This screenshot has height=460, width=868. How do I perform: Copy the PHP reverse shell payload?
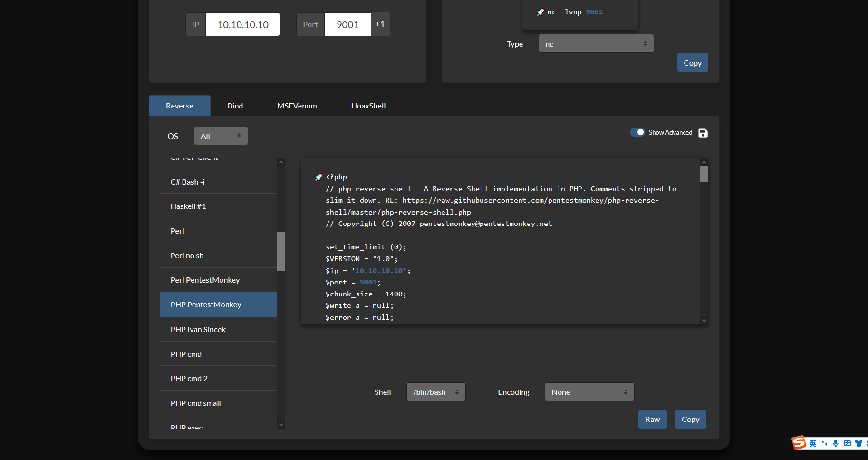tap(691, 419)
